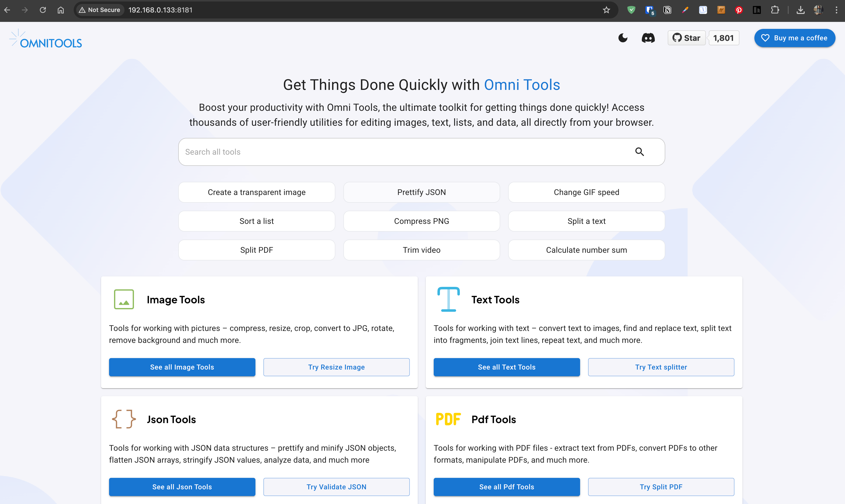Screen dimensions: 845x504
Task: Go home via the OmniTools logo
Action: point(46,39)
